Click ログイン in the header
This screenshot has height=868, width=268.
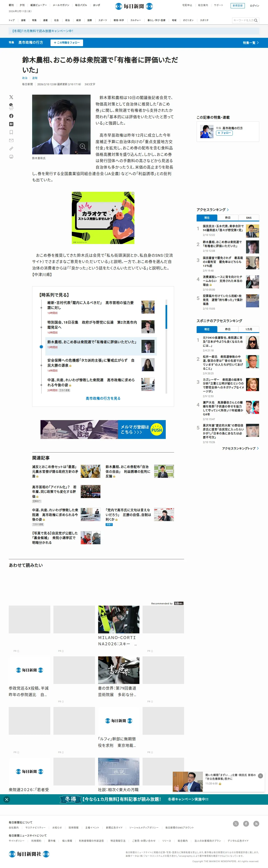point(254,6)
